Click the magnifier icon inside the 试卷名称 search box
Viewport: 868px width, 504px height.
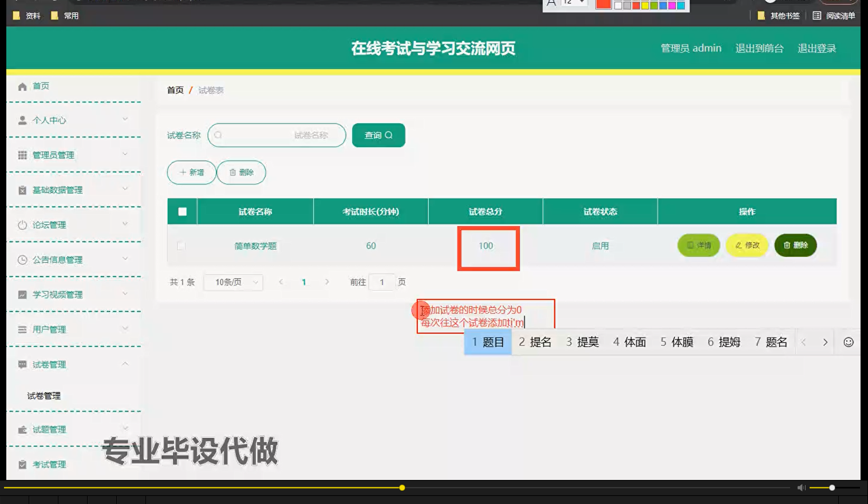(218, 135)
